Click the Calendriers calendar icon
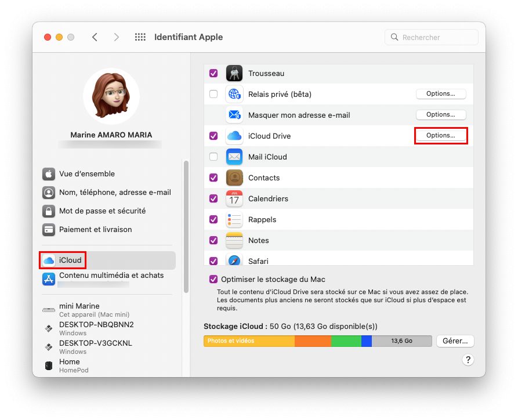The height and width of the screenshot is (420, 518). (234, 199)
